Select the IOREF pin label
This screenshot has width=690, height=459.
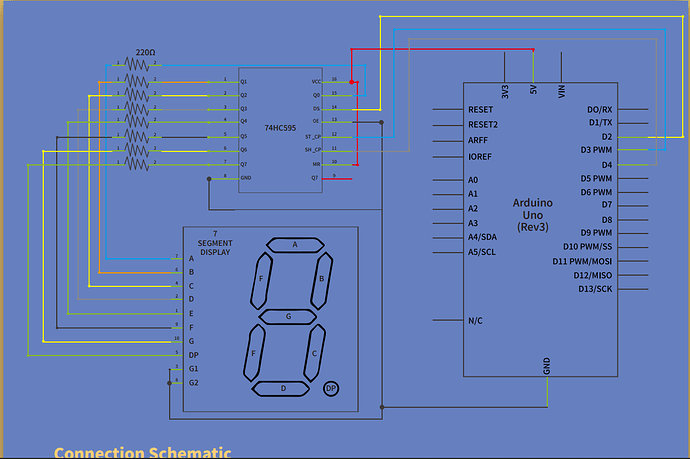point(480,157)
